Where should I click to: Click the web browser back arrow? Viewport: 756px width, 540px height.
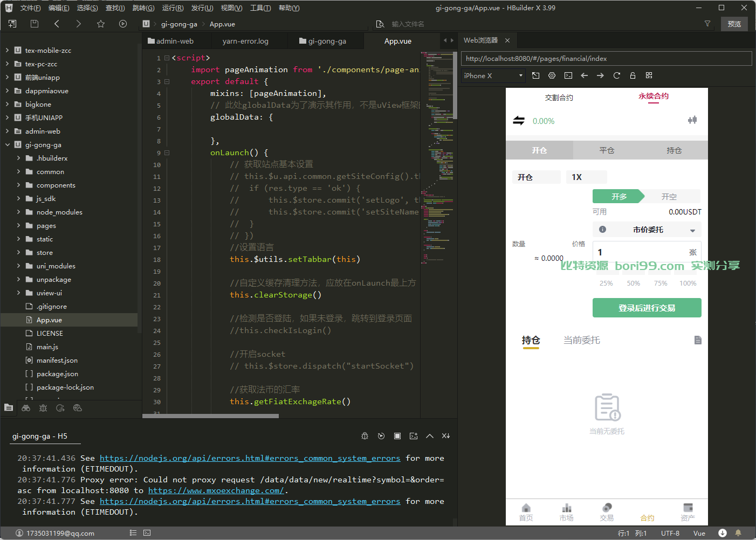584,75
